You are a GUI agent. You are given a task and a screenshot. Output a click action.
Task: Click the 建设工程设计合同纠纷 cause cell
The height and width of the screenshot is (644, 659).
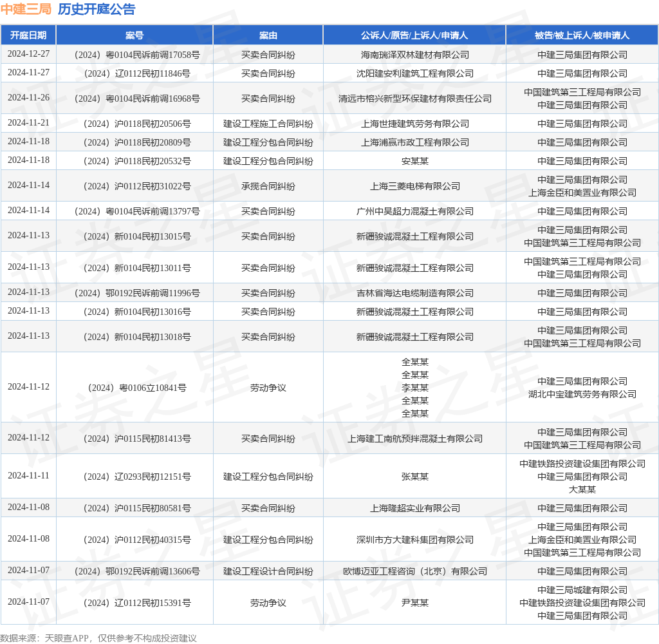[x=268, y=571]
